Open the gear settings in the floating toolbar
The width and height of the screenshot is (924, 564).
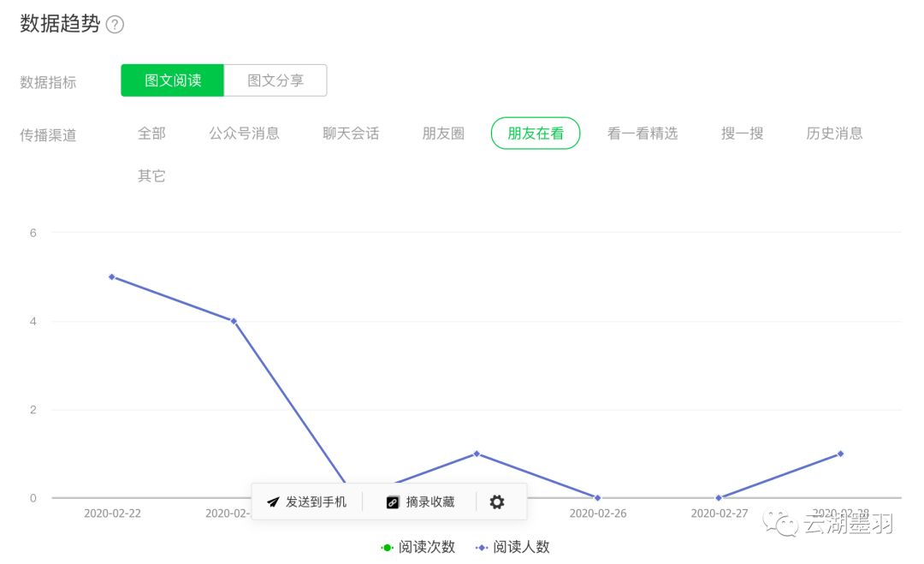[x=497, y=502]
